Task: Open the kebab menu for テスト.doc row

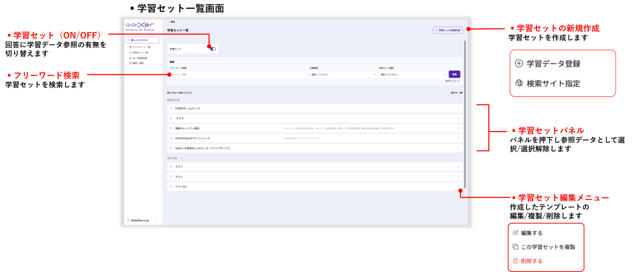Action: point(458,187)
